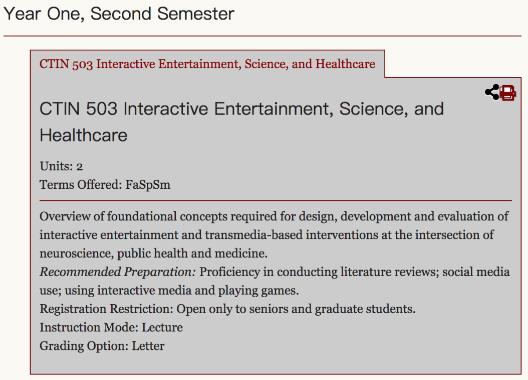Click the red divider line below Terms Offered

tap(275, 200)
